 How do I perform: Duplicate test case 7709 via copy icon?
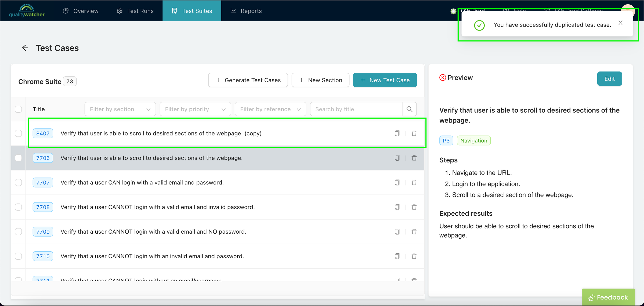[397, 232]
